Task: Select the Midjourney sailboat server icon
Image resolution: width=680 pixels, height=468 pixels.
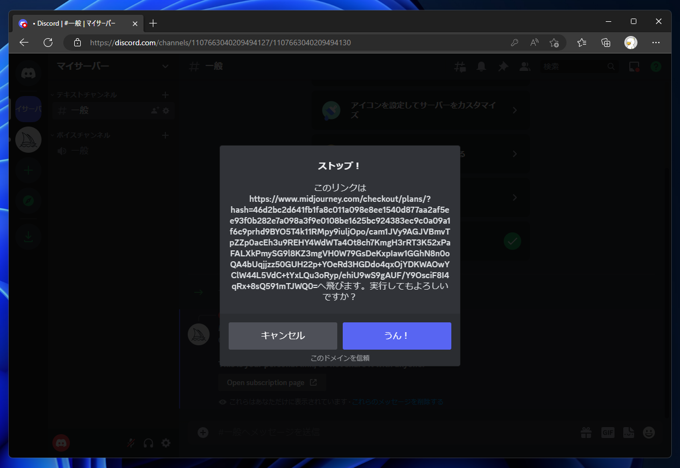Action: [x=29, y=140]
